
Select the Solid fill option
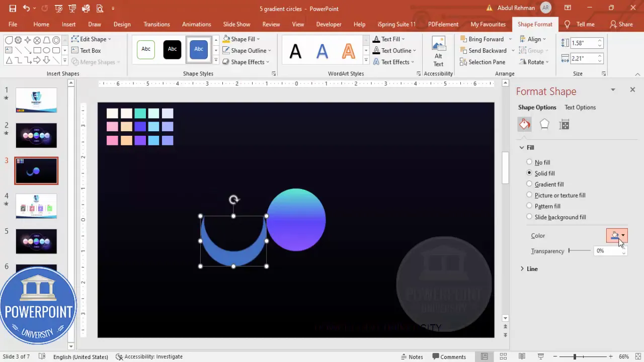click(x=540, y=173)
